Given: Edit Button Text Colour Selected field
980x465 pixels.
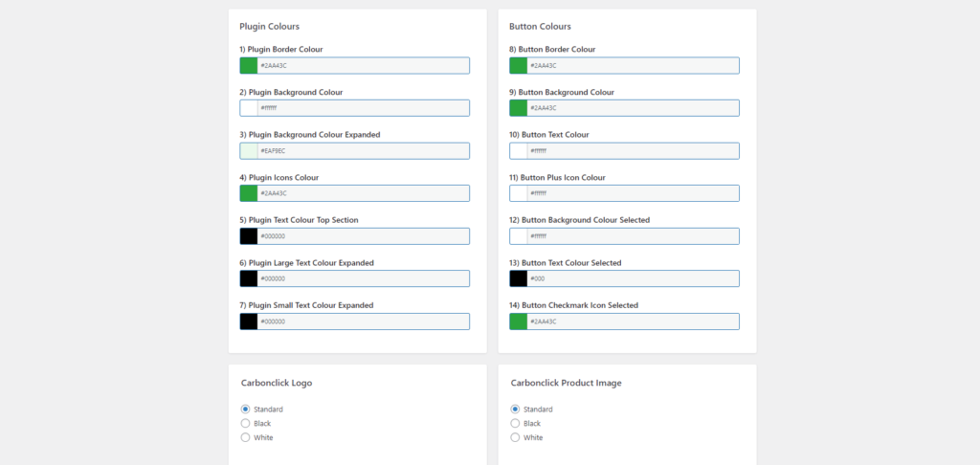Looking at the screenshot, I should [x=634, y=278].
